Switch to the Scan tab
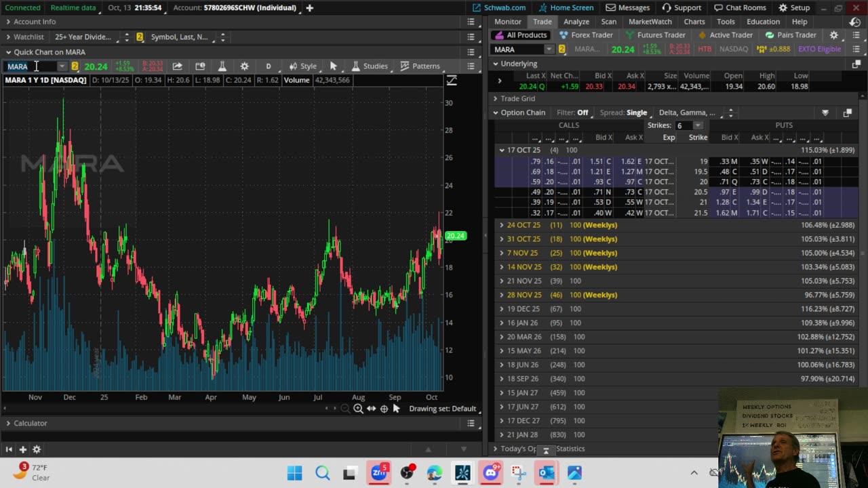The height and width of the screenshot is (488, 868). [609, 22]
